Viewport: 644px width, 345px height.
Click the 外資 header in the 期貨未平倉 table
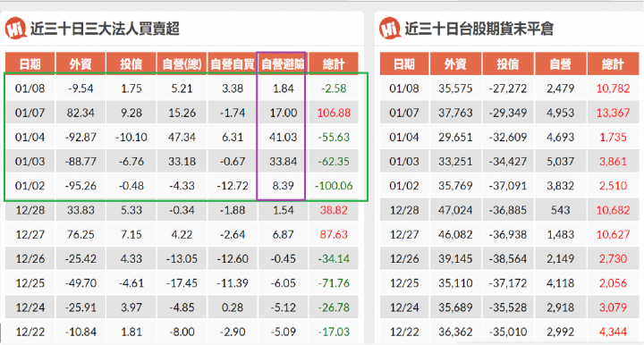(455, 64)
